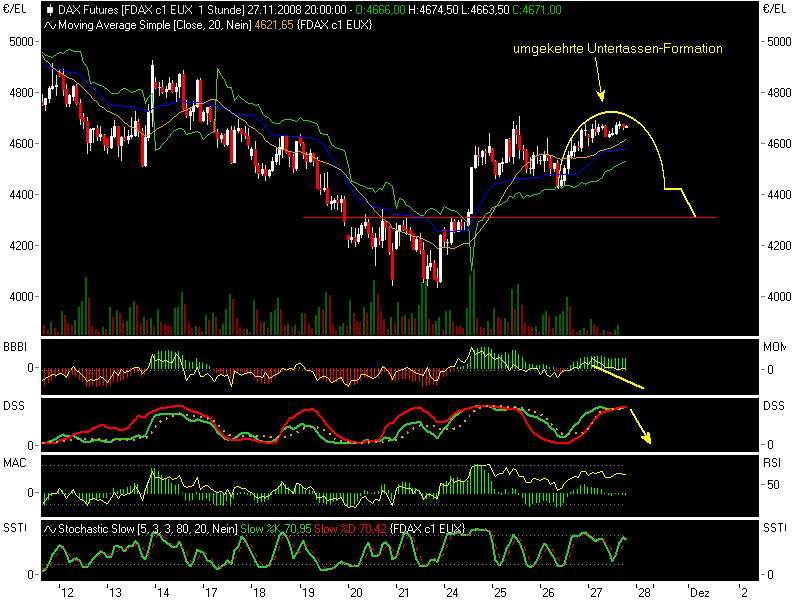Screen dimensions: 800x600
Task: Click the high value H:4674,50
Action: coord(433,10)
